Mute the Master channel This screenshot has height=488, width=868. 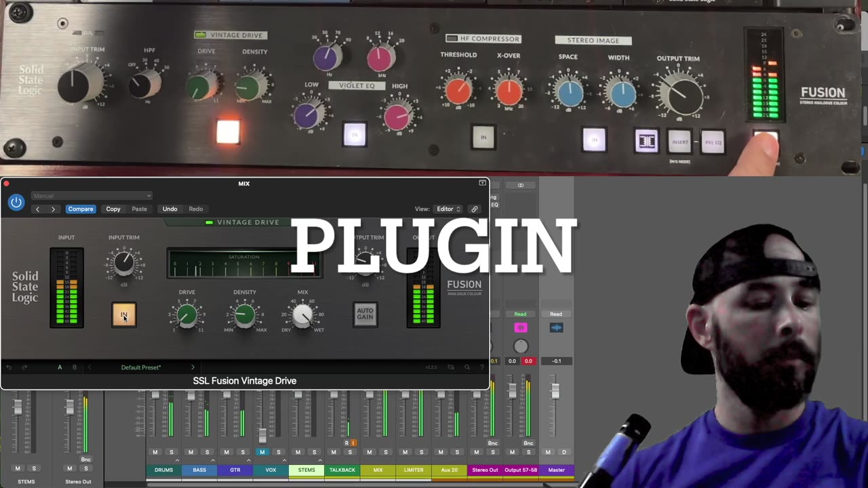point(548,452)
